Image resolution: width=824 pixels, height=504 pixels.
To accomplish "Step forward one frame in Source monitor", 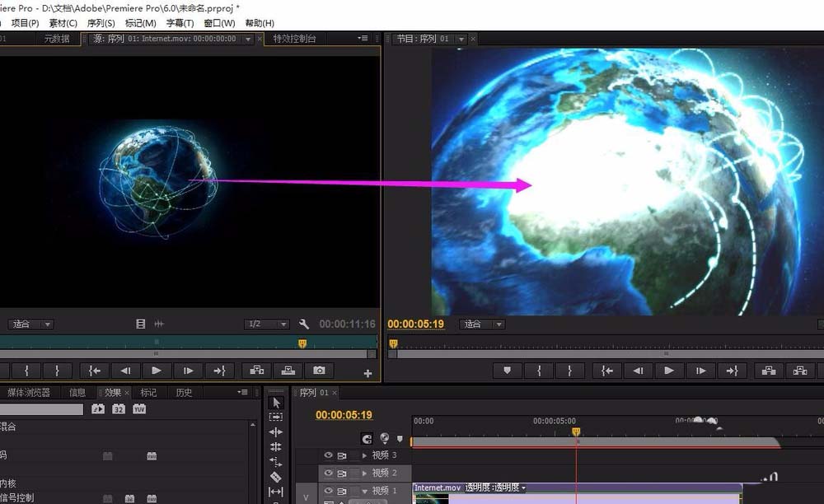I will pos(188,371).
